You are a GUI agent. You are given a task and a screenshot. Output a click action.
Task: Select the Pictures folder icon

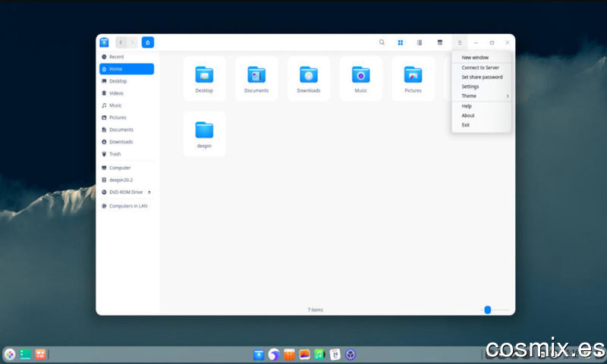[x=413, y=74]
